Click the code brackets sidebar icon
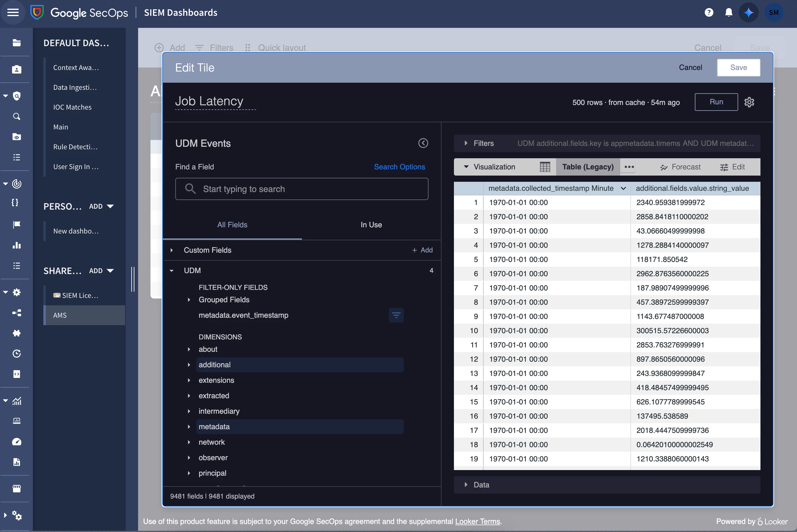 [x=16, y=374]
